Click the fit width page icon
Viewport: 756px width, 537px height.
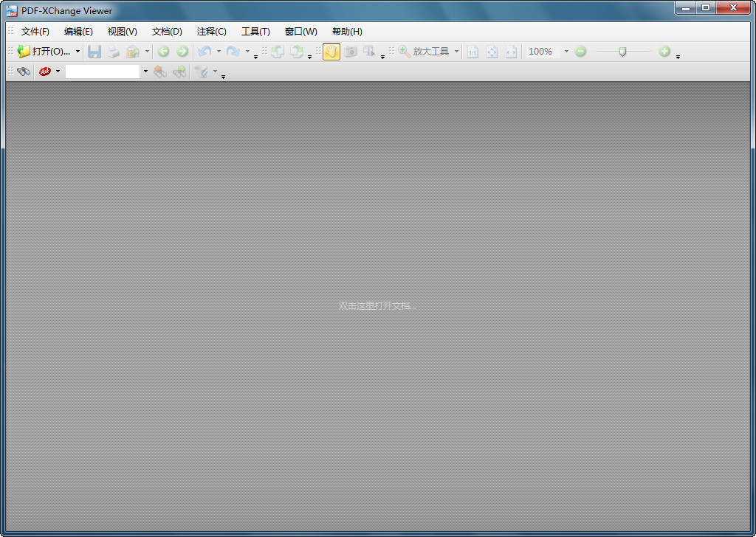511,52
